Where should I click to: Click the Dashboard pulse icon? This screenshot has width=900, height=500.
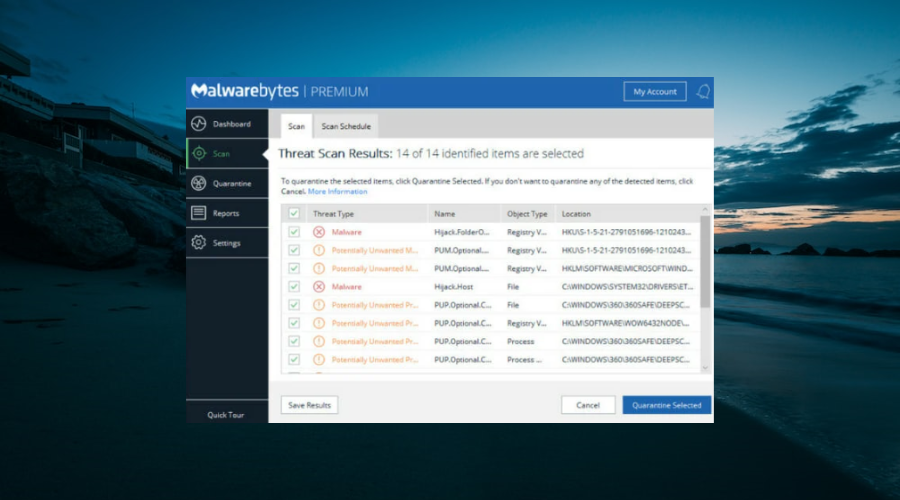[x=199, y=123]
